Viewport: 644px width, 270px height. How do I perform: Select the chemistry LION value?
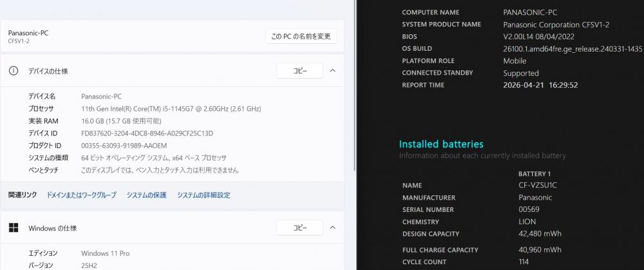click(x=527, y=222)
